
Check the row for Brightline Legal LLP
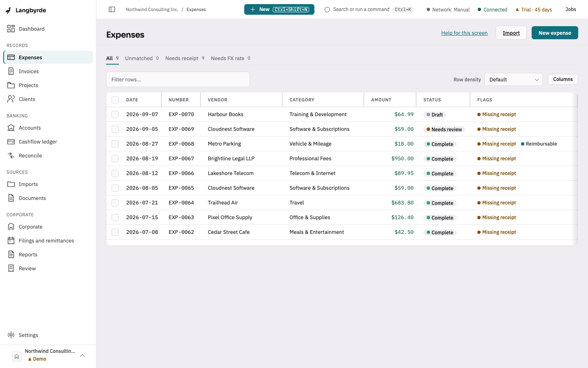point(115,159)
